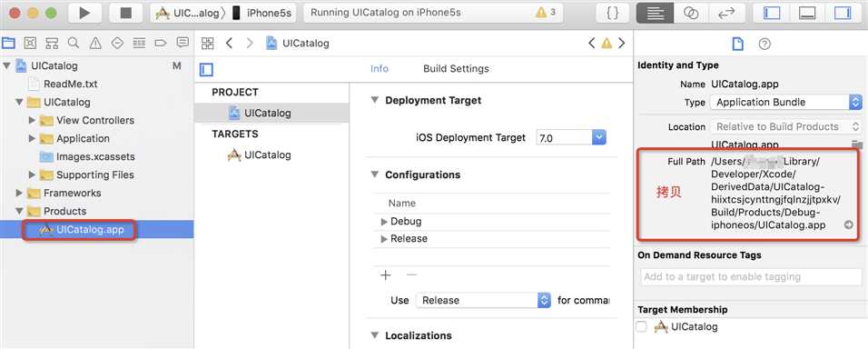
Task: Expand the Debug configuration row
Action: coord(384,222)
